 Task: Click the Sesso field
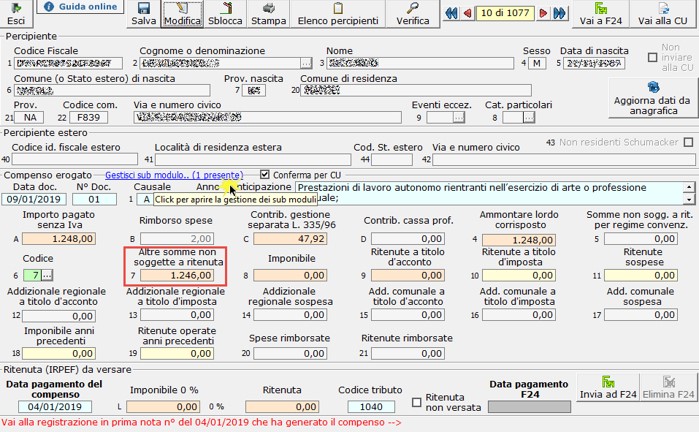537,63
